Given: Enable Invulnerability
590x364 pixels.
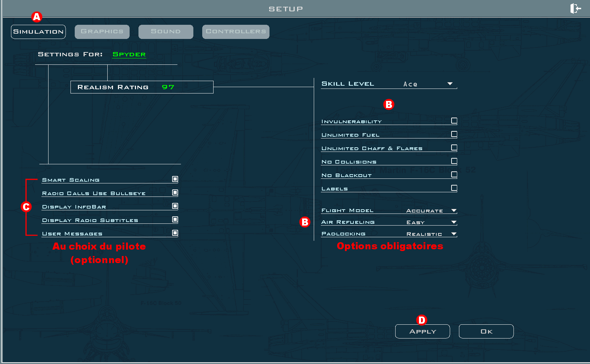Looking at the screenshot, I should click(454, 120).
